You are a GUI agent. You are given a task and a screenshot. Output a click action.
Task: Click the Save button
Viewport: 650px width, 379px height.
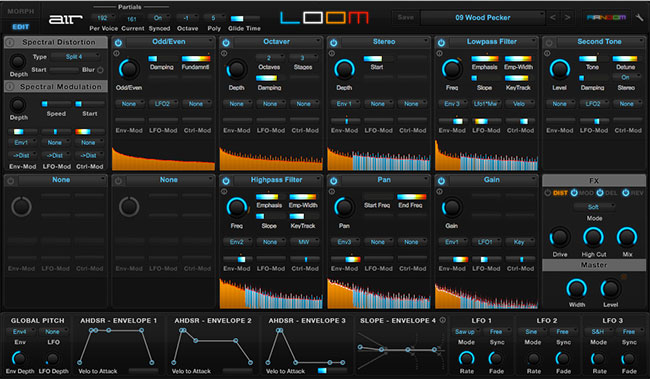coord(406,17)
